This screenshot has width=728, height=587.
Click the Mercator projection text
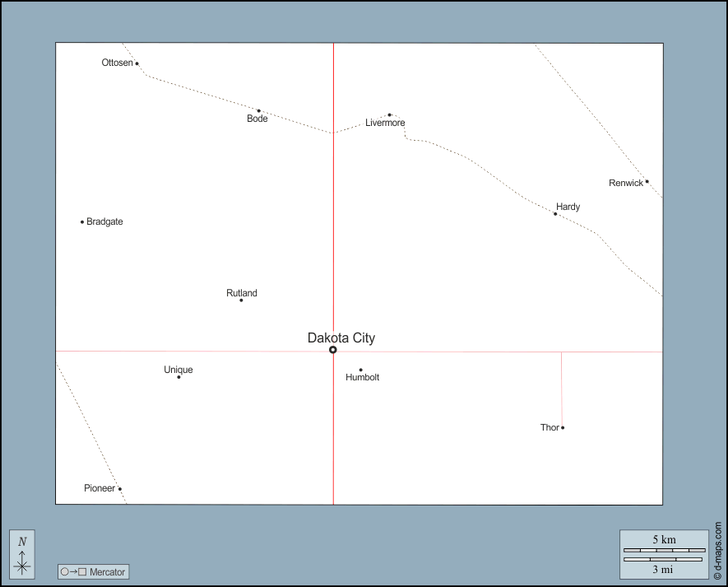pos(107,572)
